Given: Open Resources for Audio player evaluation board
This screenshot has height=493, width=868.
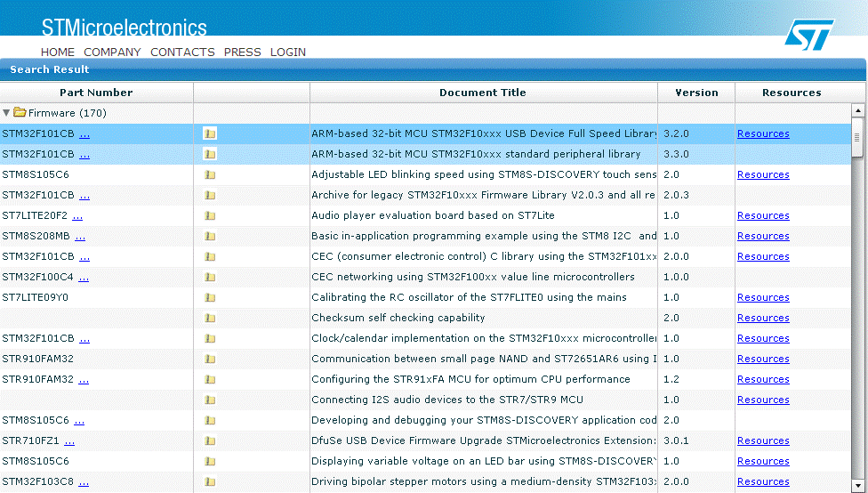Looking at the screenshot, I should pyautogui.click(x=763, y=215).
